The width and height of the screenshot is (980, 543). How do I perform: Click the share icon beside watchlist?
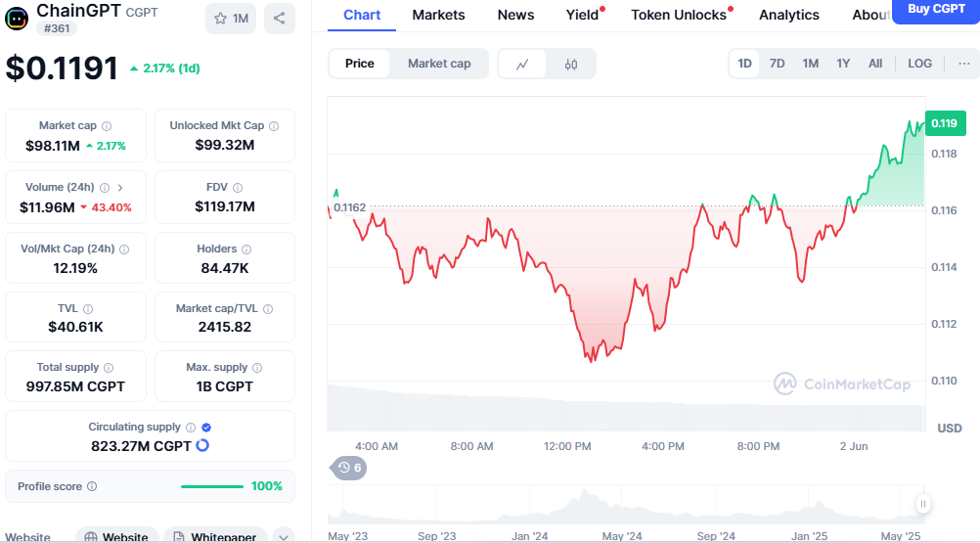click(280, 18)
